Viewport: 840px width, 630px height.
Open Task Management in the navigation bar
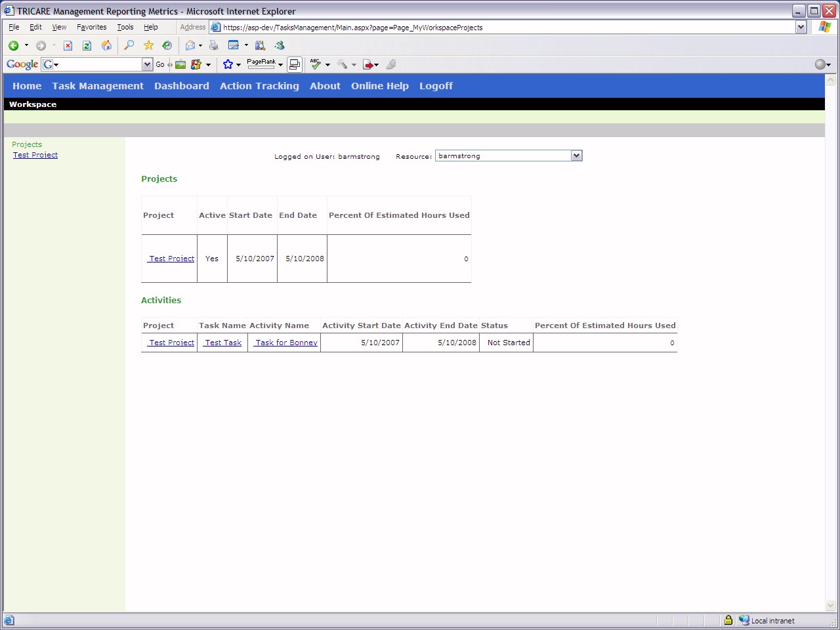pyautogui.click(x=98, y=86)
